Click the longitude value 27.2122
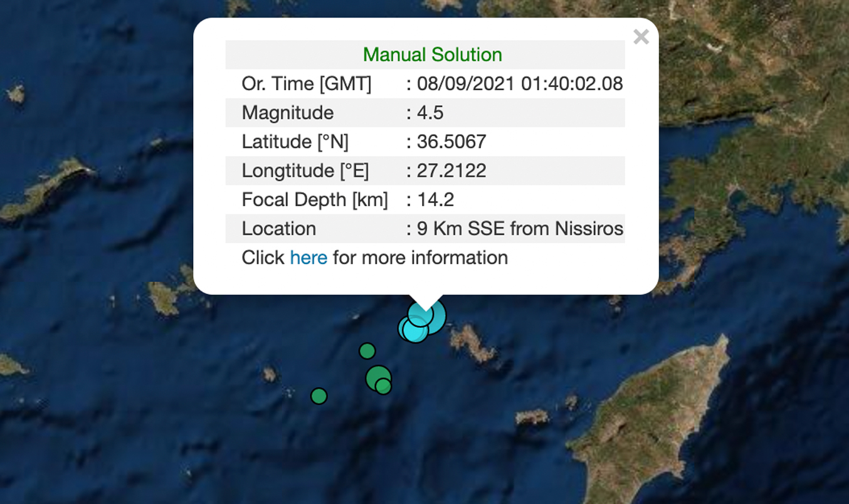Viewport: 849px width, 504px height. click(x=451, y=171)
